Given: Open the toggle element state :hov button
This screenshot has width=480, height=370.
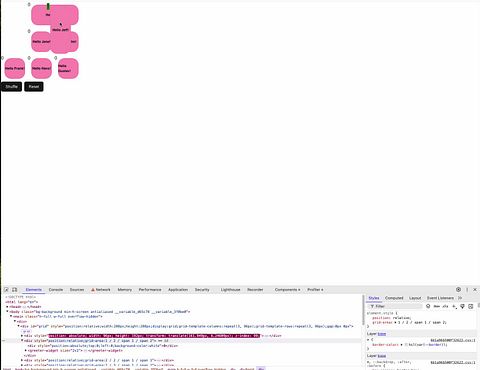Looking at the screenshot, I should [x=436, y=306].
